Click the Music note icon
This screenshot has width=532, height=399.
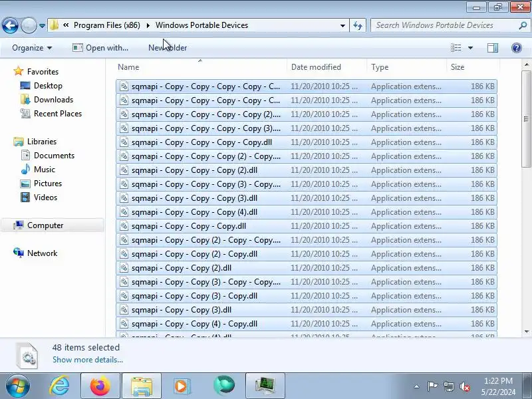click(x=25, y=170)
